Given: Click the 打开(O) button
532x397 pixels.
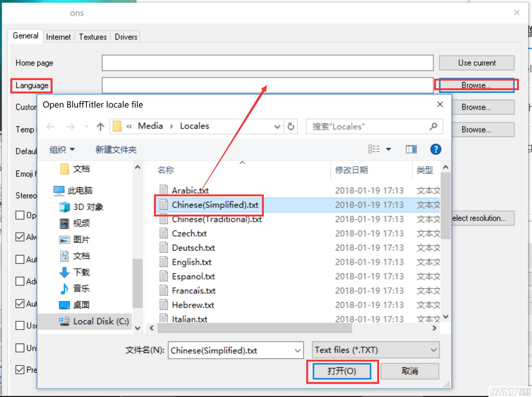Looking at the screenshot, I should tap(342, 371).
